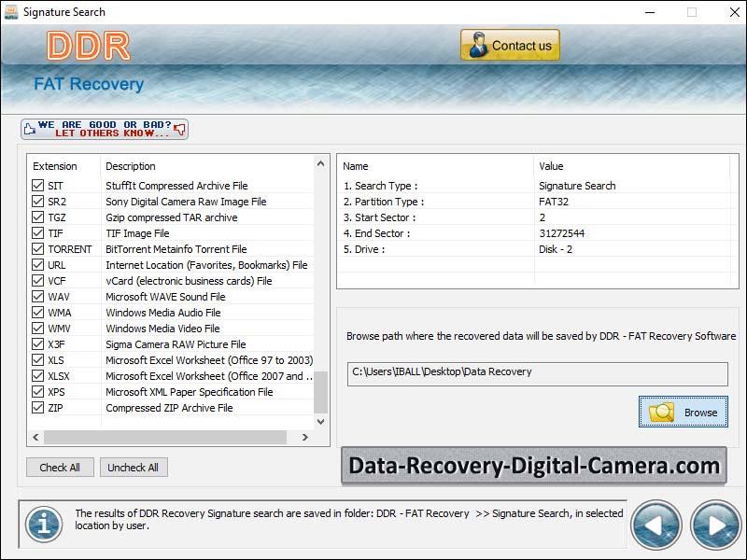Click the Extension column header
Viewport: 747px width, 560px height.
tap(62, 166)
